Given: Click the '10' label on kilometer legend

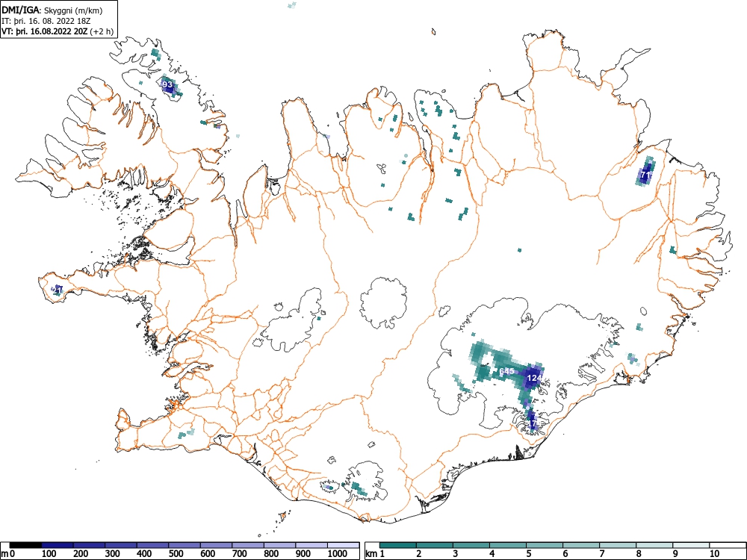Looking at the screenshot, I should tap(713, 553).
